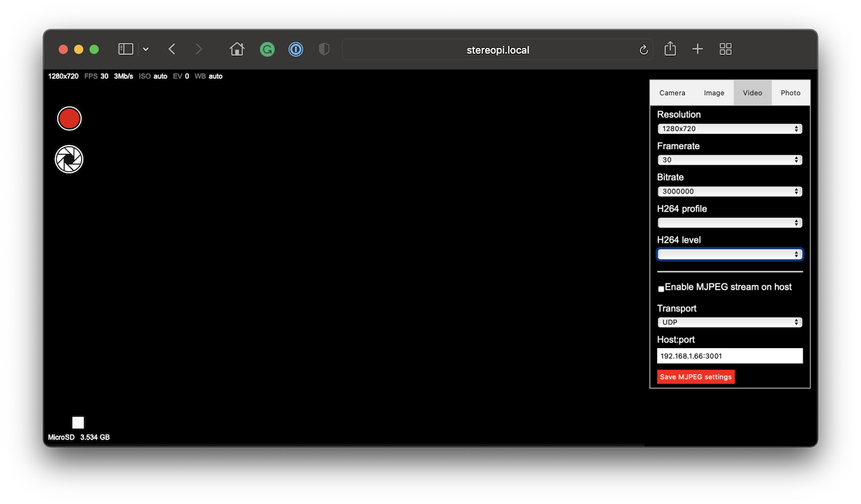Open the 1Password extension icon
The width and height of the screenshot is (861, 504).
pyautogui.click(x=296, y=49)
